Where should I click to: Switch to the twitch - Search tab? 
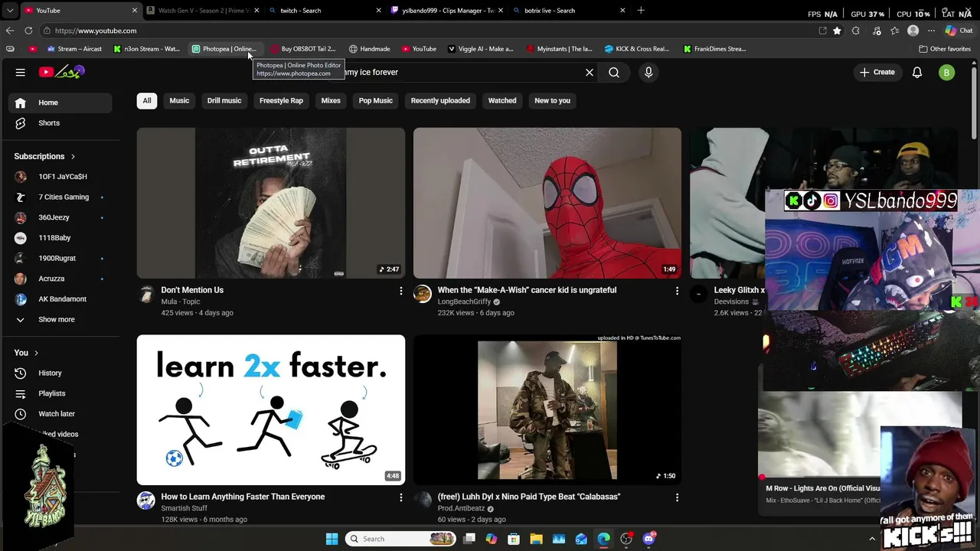coord(325,11)
